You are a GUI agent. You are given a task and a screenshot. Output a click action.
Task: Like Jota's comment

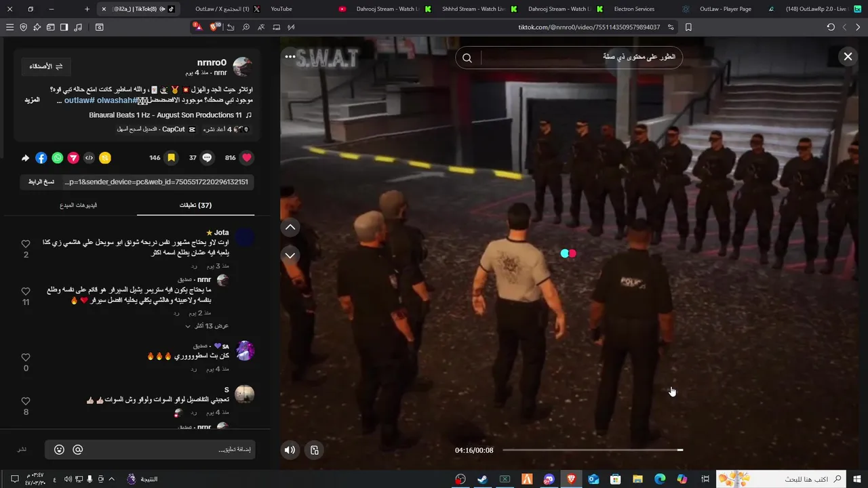(x=26, y=244)
